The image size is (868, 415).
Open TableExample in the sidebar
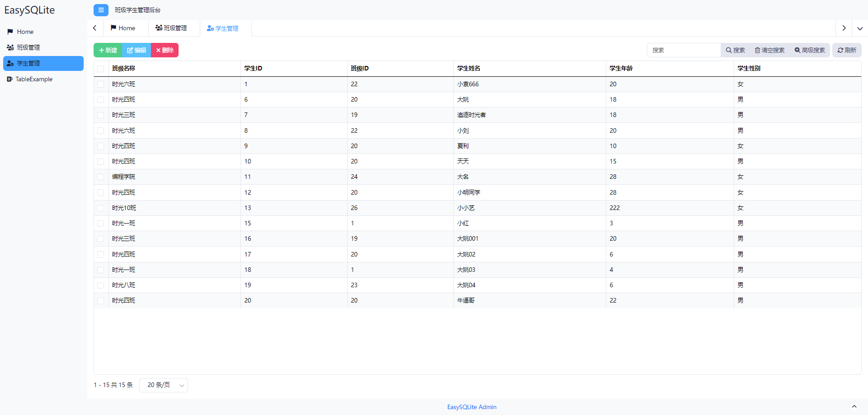(x=34, y=79)
